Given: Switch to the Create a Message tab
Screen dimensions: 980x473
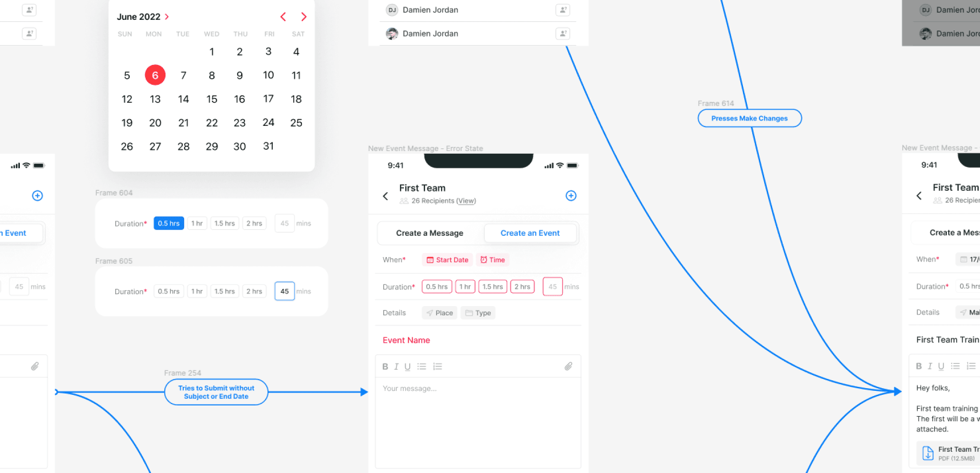Looking at the screenshot, I should coord(429,233).
